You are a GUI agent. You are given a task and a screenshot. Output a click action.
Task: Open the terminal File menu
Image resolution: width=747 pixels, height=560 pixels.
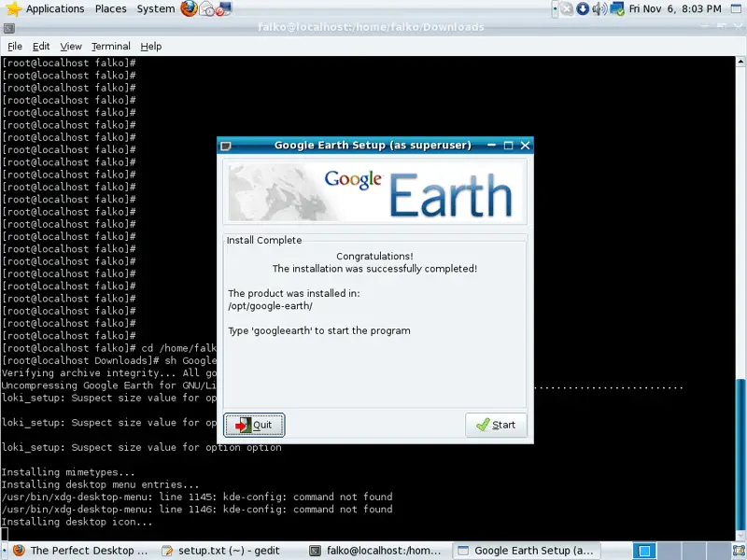tap(15, 46)
